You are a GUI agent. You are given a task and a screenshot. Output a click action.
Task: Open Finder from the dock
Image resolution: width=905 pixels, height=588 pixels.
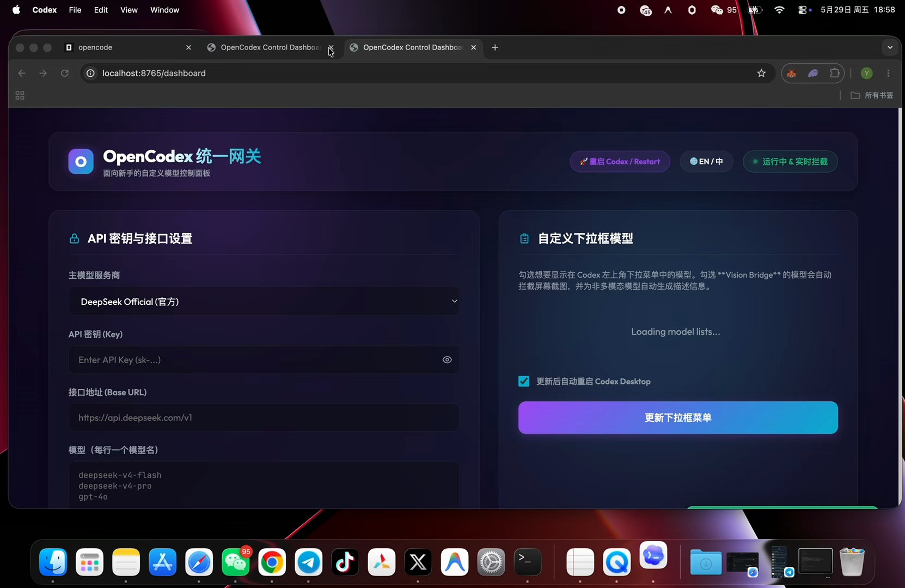pos(53,562)
